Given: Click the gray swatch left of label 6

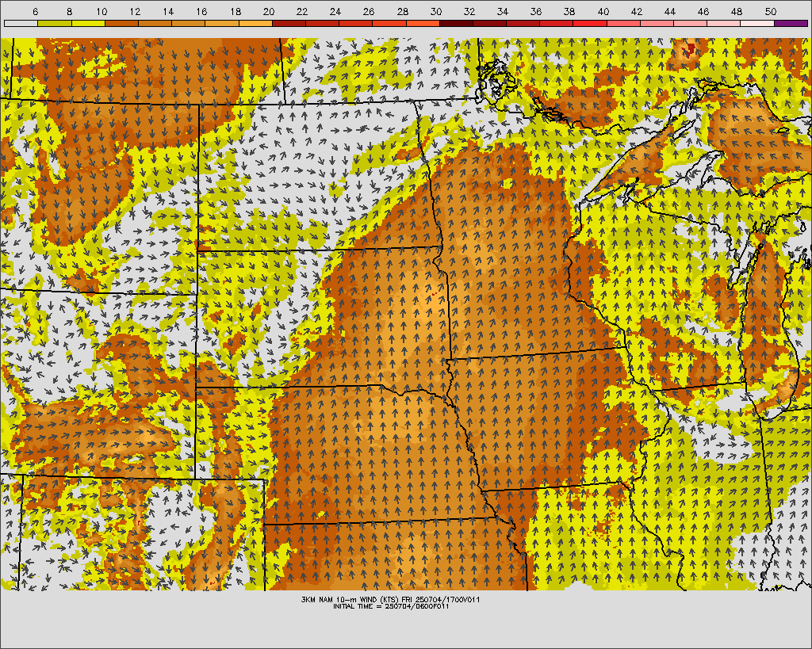Looking at the screenshot, I should (x=21, y=23).
